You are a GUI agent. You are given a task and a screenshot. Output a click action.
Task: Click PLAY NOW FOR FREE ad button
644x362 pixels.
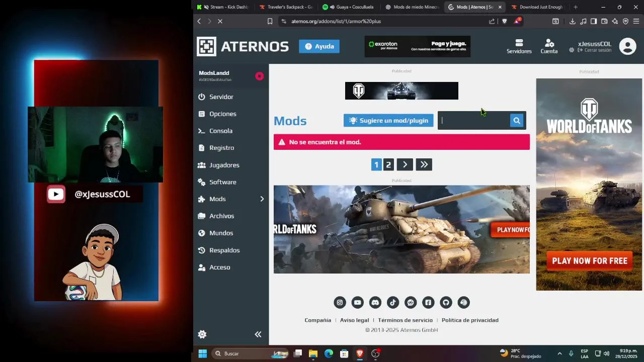point(590,261)
